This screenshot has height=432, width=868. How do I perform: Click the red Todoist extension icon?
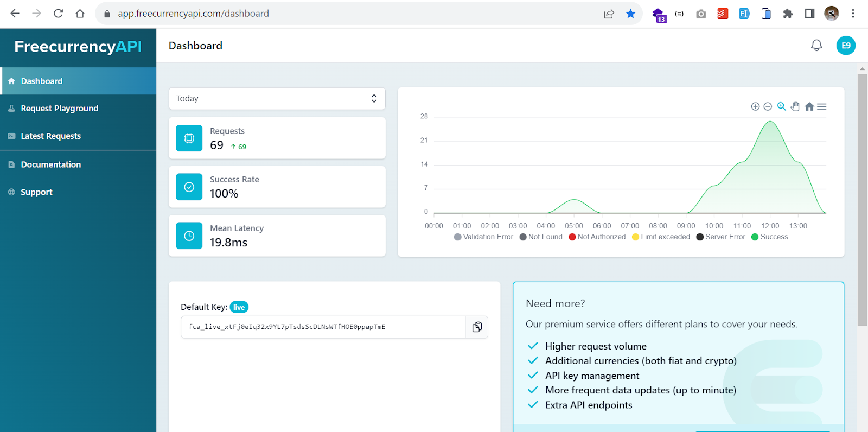click(x=723, y=14)
